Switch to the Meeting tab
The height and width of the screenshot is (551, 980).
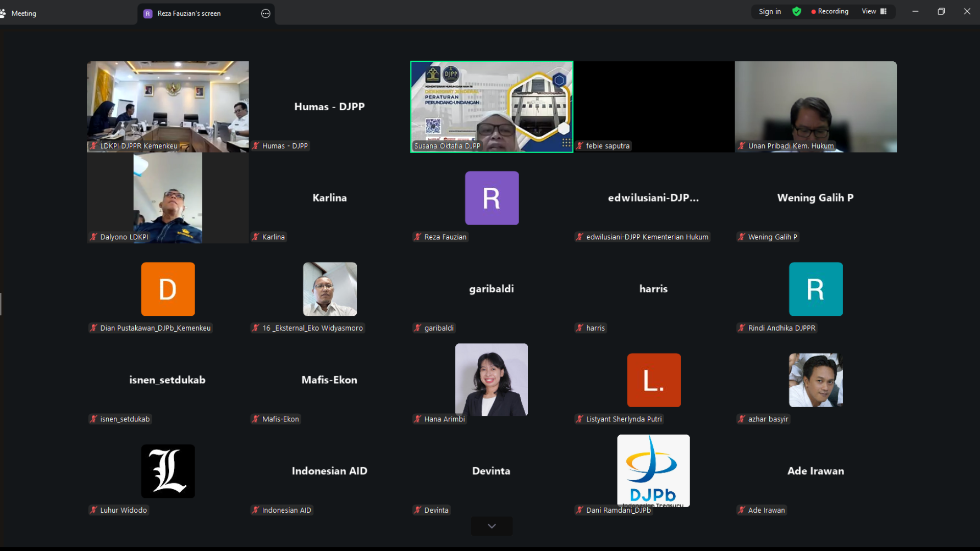[23, 13]
